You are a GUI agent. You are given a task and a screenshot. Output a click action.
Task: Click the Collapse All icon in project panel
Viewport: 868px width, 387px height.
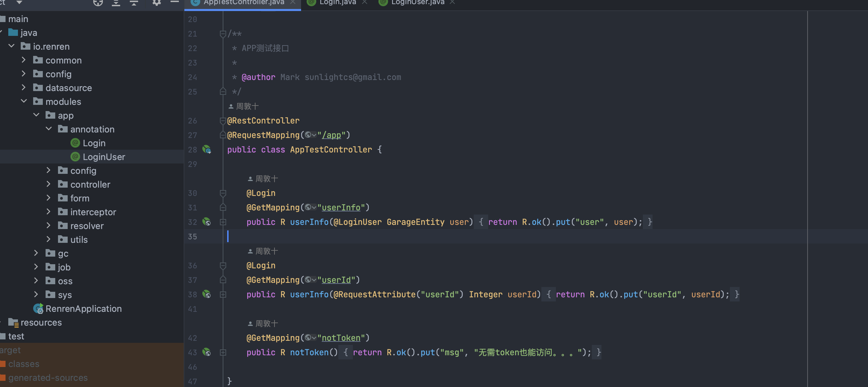pyautogui.click(x=134, y=3)
